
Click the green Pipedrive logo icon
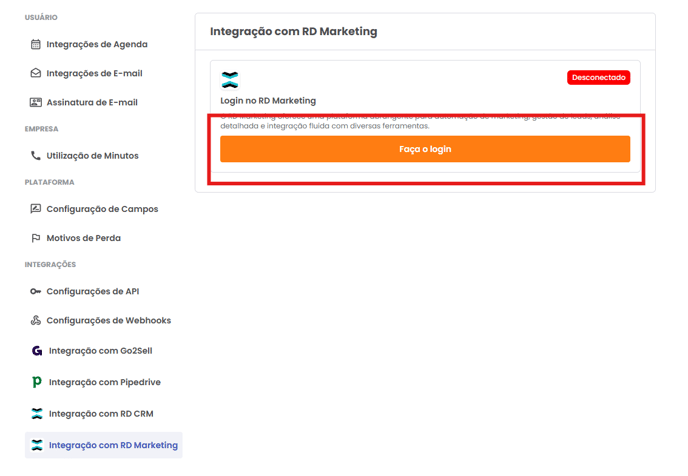tap(37, 382)
